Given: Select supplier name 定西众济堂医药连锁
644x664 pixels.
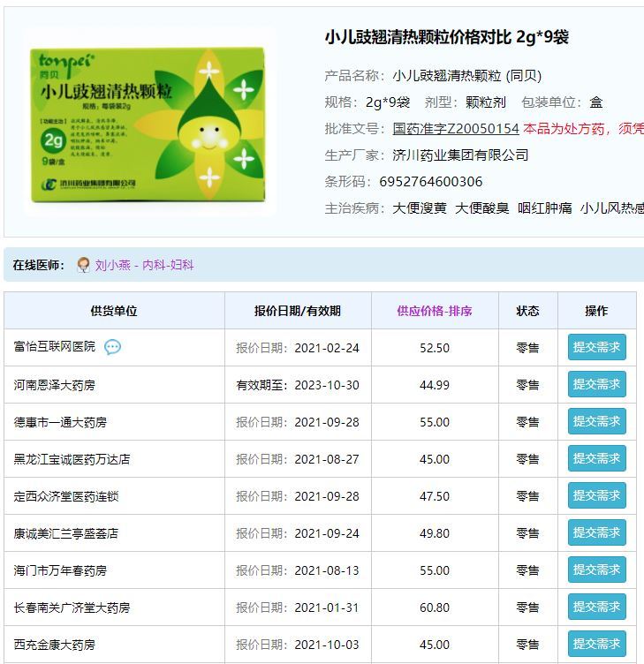Looking at the screenshot, I should 66,496.
